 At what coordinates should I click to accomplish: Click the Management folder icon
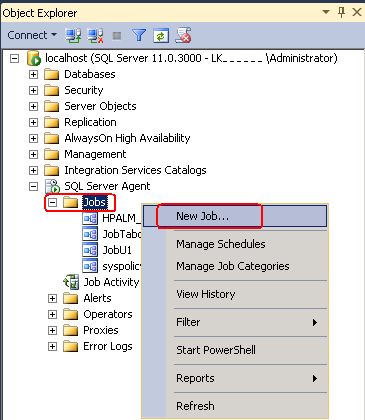(x=52, y=154)
